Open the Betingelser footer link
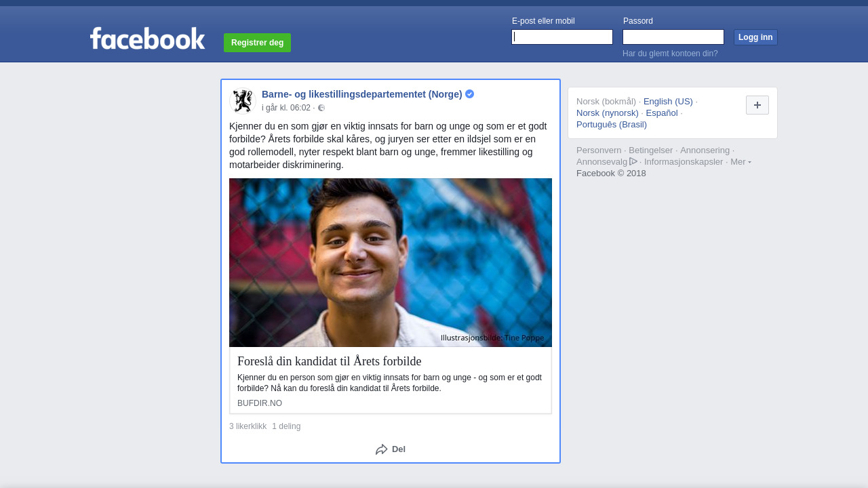 (651, 150)
